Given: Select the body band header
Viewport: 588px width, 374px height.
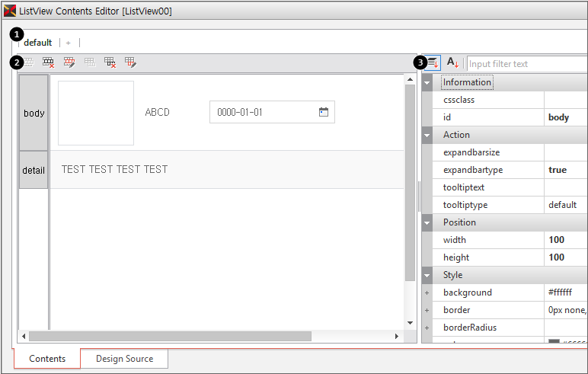Looking at the screenshot, I should click(34, 113).
